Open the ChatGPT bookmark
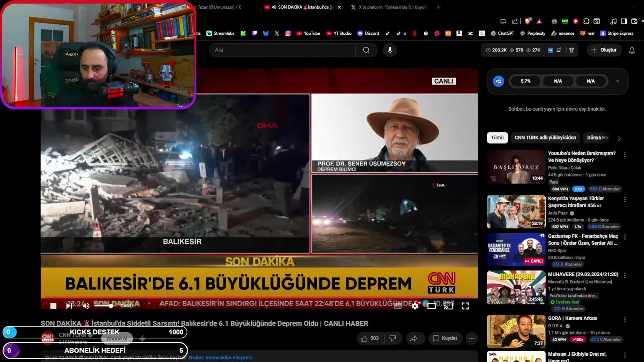This screenshot has width=644, height=362. tap(502, 33)
